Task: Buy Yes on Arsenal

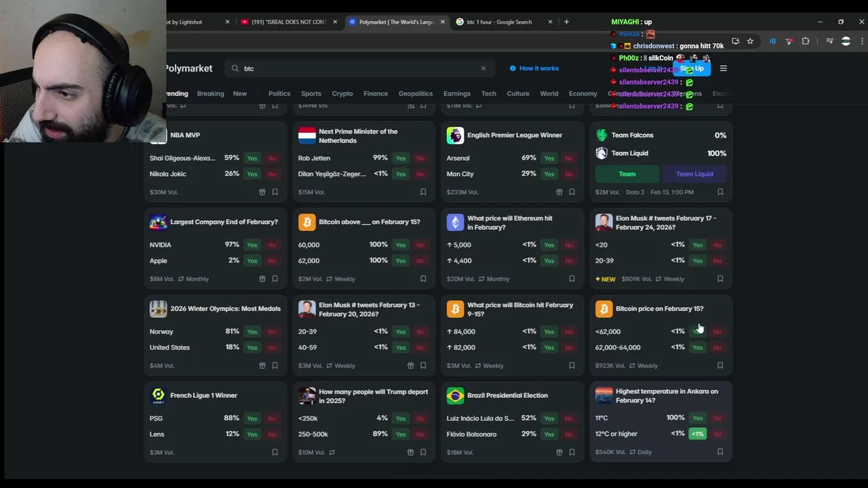Action: click(x=549, y=158)
